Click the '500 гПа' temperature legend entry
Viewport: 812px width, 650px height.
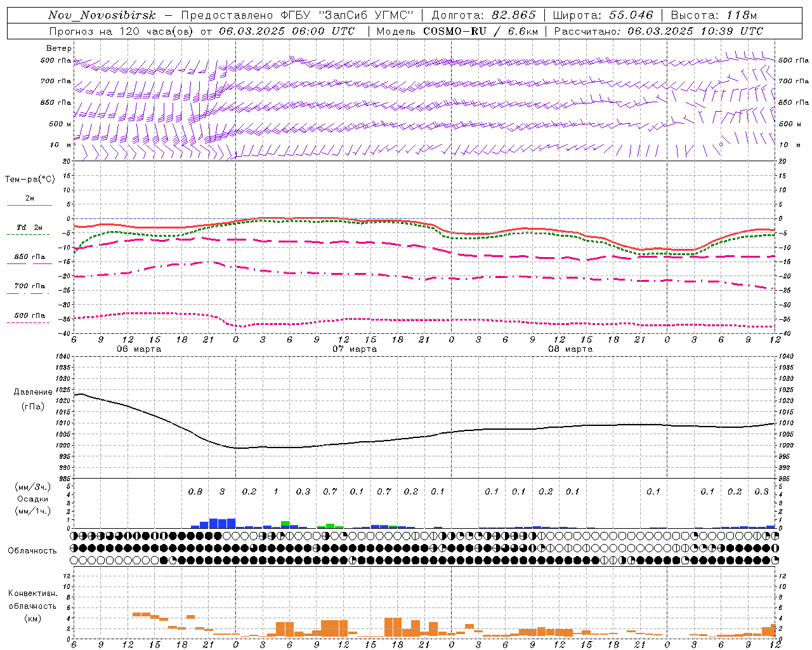click(x=30, y=315)
